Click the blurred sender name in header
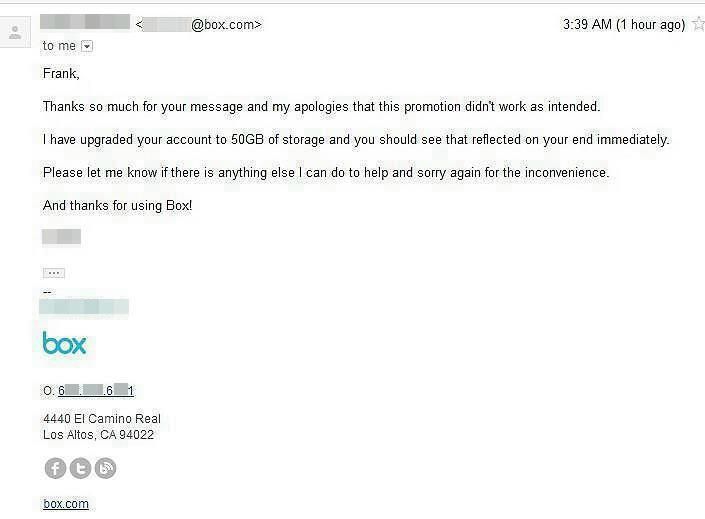This screenshot has width=705, height=519. (x=85, y=22)
